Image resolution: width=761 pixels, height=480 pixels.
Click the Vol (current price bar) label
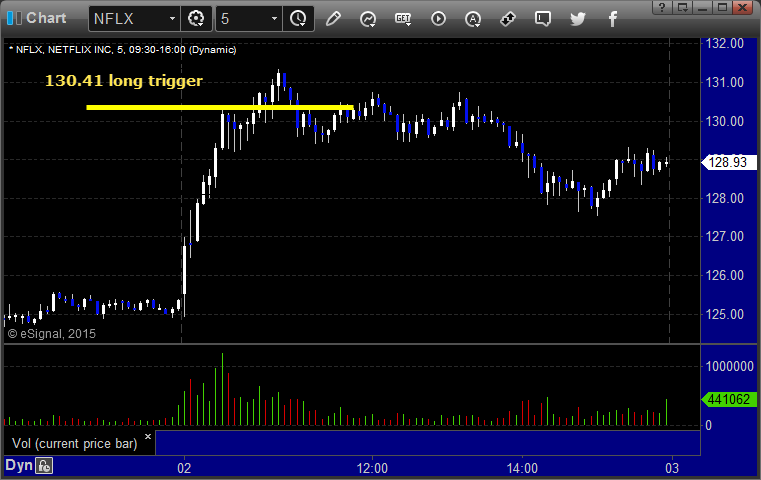tap(75, 444)
